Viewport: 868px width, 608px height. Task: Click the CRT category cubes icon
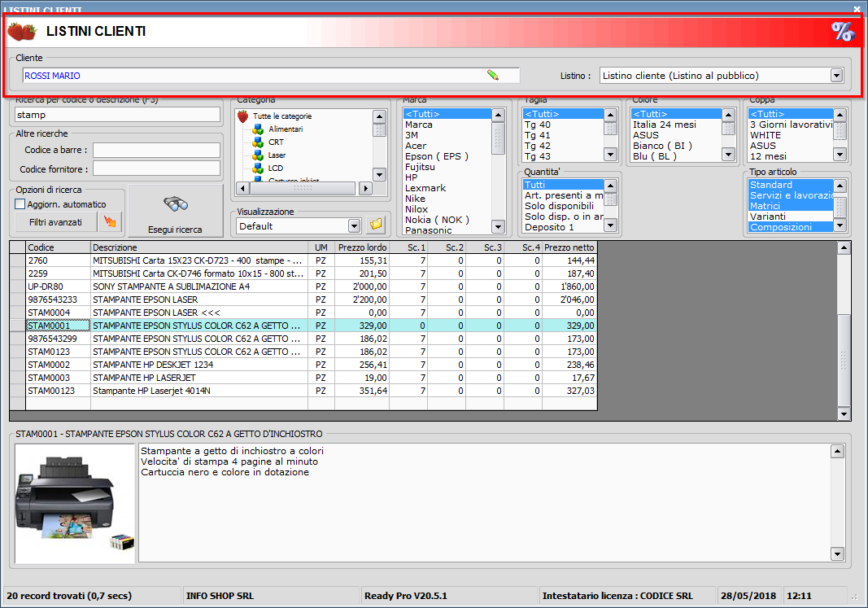click(x=258, y=142)
